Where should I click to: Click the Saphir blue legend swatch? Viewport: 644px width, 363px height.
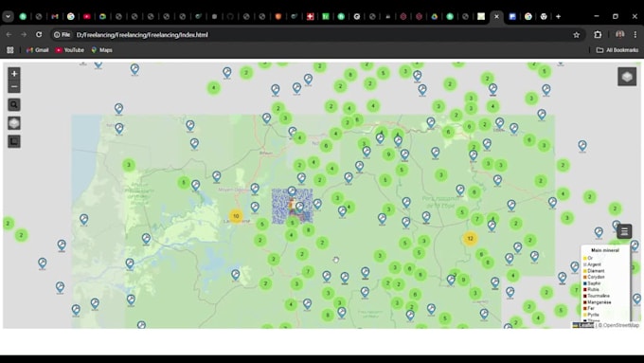point(585,283)
